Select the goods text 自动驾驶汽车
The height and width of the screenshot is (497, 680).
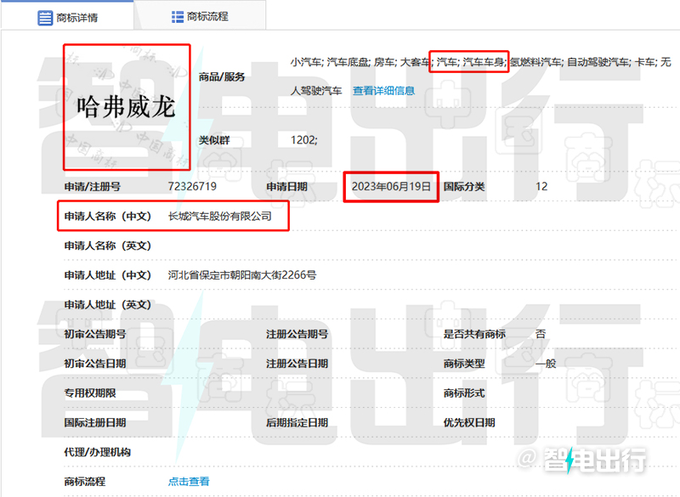598,62
